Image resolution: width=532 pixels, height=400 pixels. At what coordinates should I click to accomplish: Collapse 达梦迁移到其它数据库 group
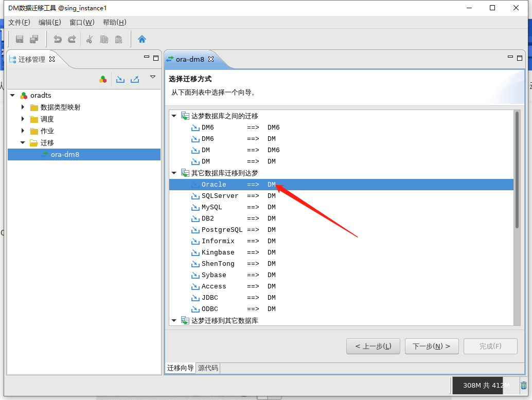pyautogui.click(x=174, y=320)
